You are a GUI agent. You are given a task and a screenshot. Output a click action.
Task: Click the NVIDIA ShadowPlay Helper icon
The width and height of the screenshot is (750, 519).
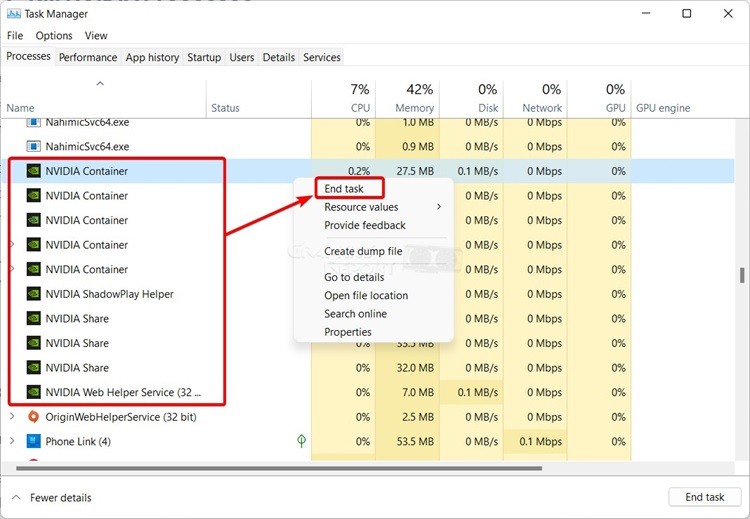(x=33, y=294)
